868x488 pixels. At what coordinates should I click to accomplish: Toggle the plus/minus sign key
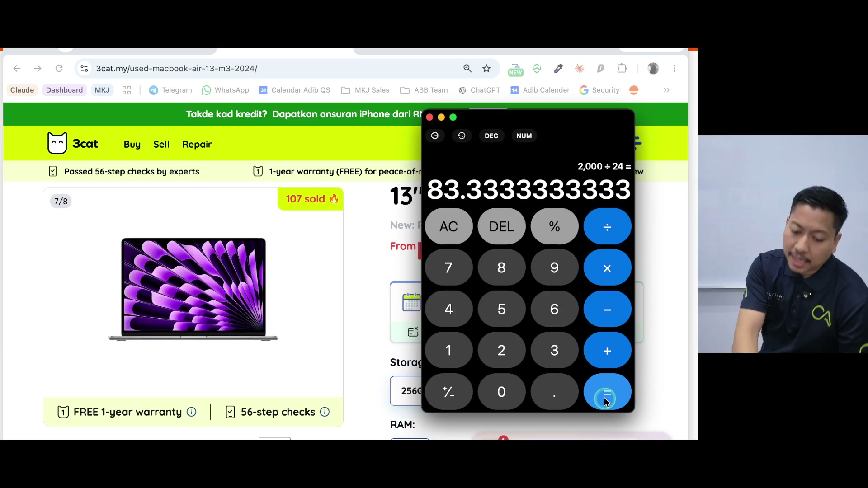point(448,391)
